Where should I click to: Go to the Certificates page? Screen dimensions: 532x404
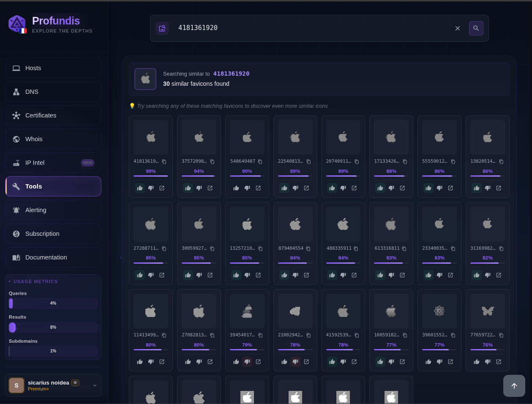53,115
